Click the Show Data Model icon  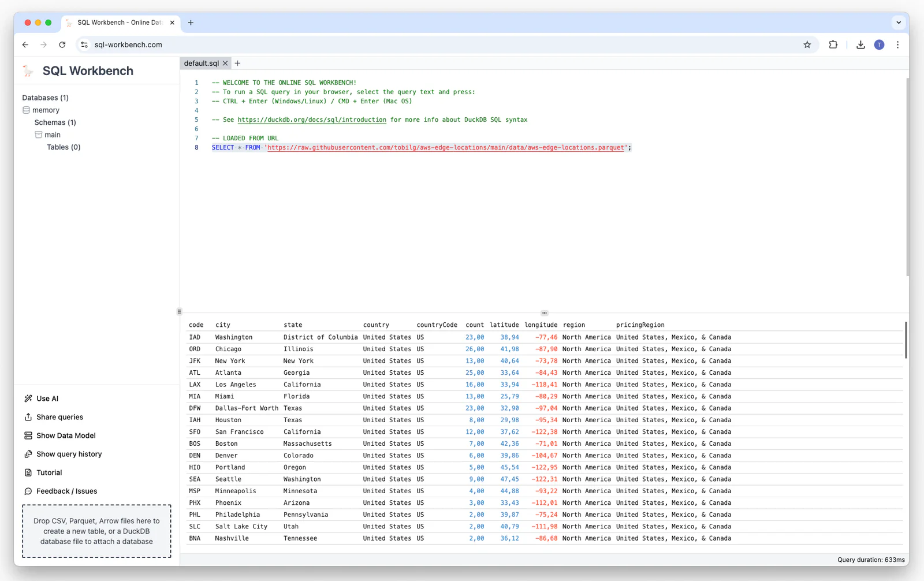tap(28, 435)
